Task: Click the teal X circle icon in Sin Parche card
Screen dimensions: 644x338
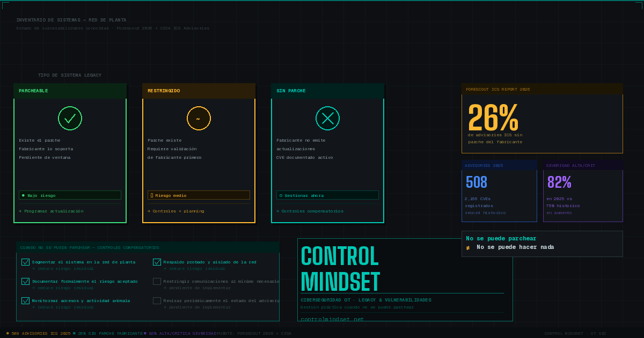Action: (327, 118)
